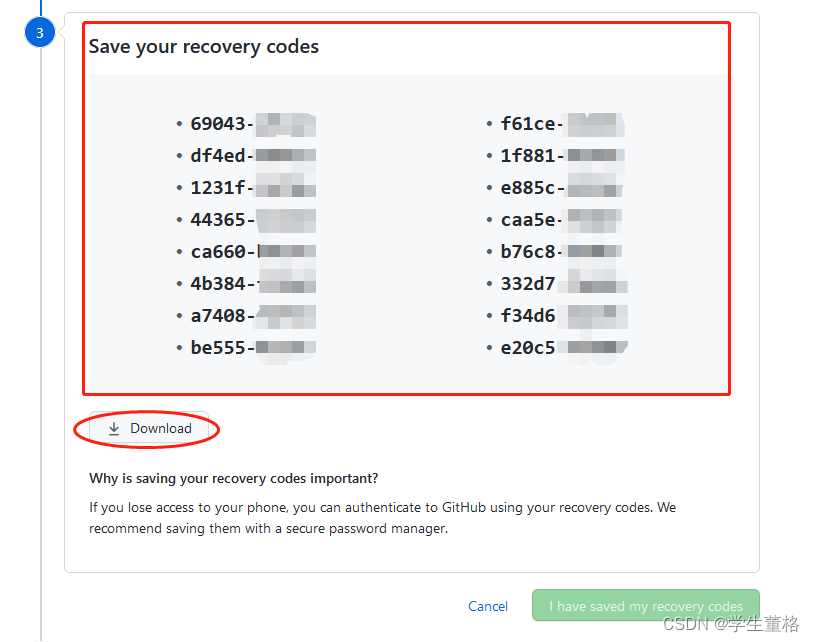
Task: Select recovery code starting with 4b384
Action: 253,284
